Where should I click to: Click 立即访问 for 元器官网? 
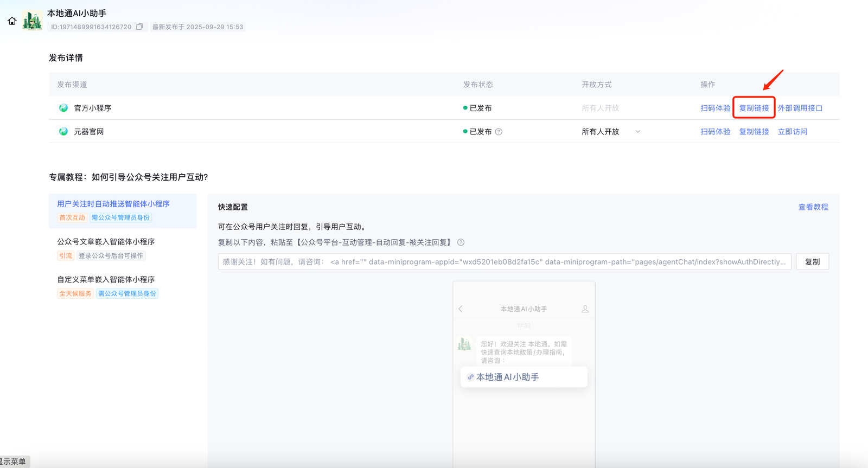(x=792, y=132)
